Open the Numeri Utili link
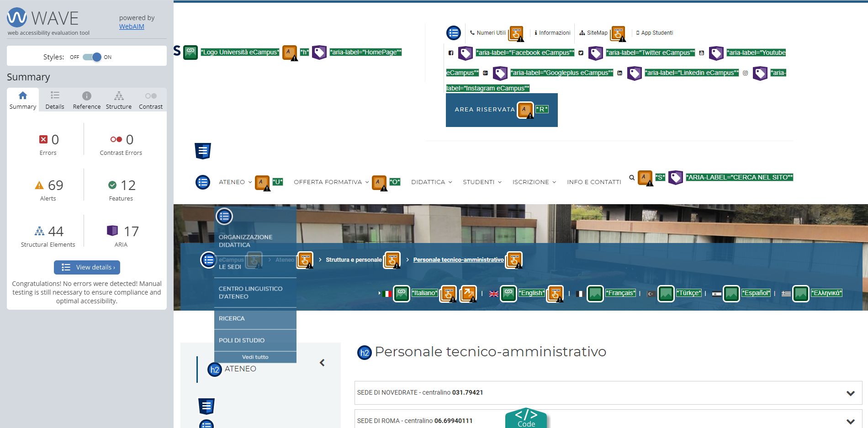868x428 pixels. click(488, 33)
